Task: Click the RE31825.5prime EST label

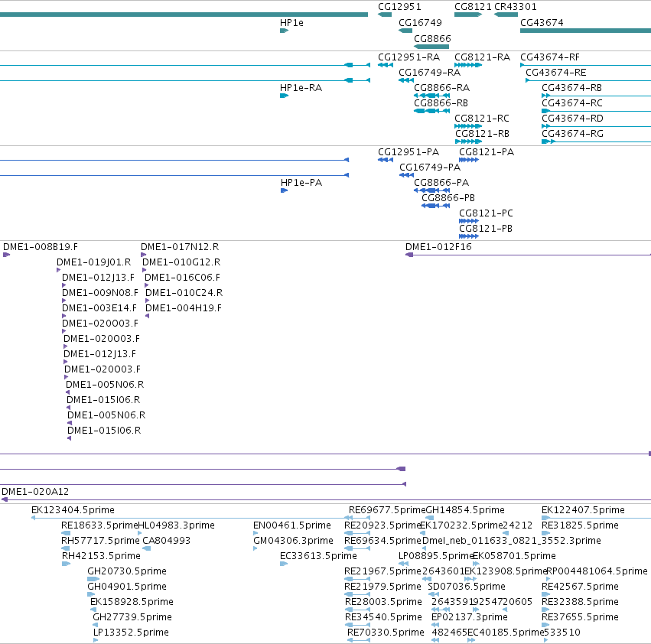Action: pos(580,525)
